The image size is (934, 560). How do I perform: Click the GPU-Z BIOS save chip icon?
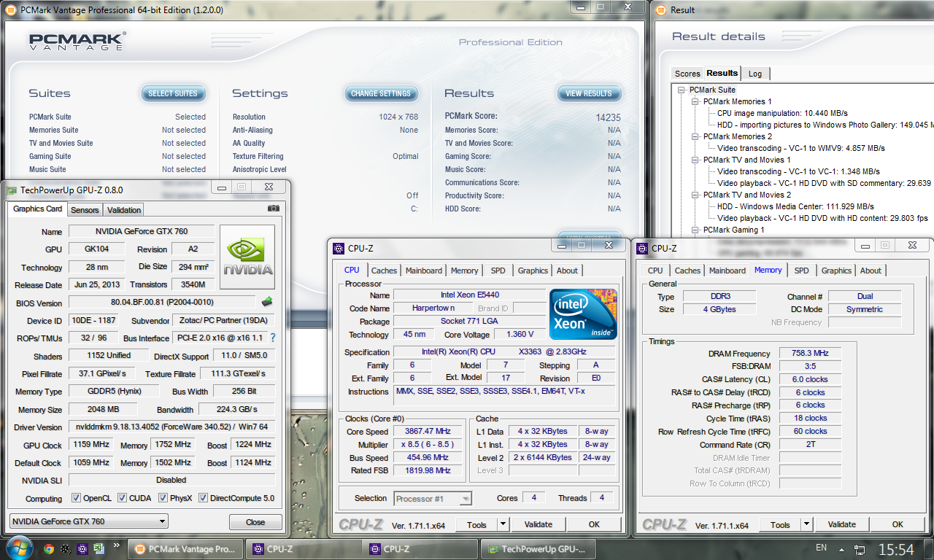[x=267, y=302]
